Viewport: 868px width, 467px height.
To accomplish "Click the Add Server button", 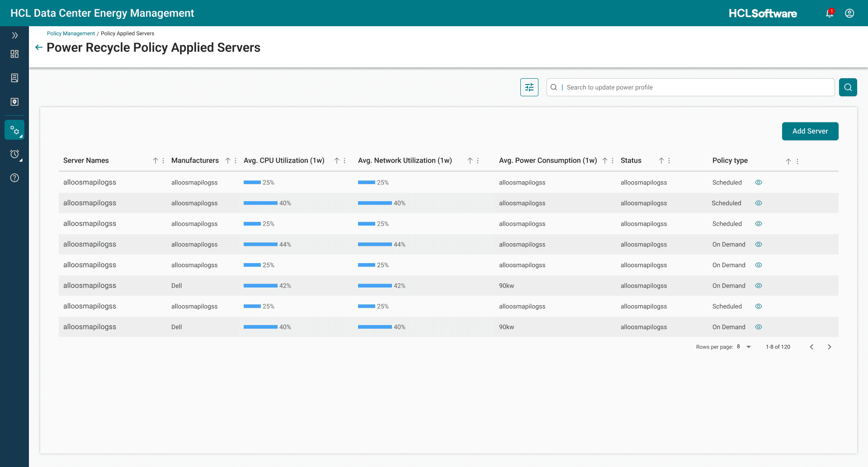I will pos(810,131).
